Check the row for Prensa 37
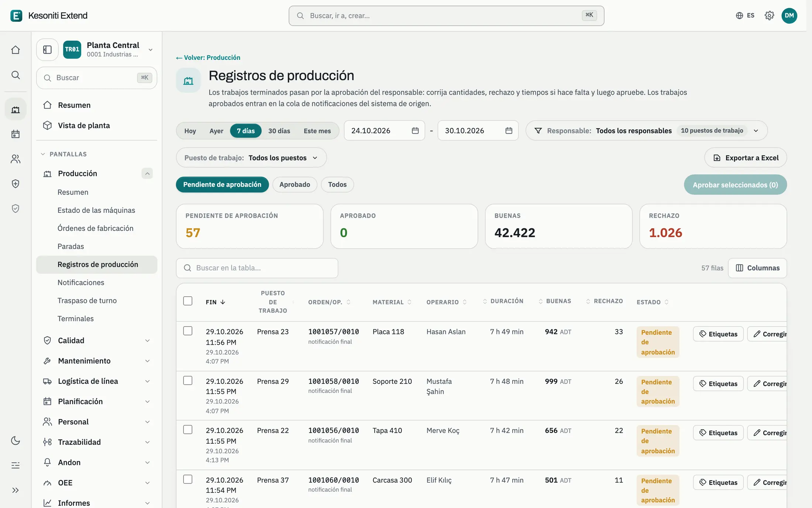The image size is (812, 508). coord(188,479)
